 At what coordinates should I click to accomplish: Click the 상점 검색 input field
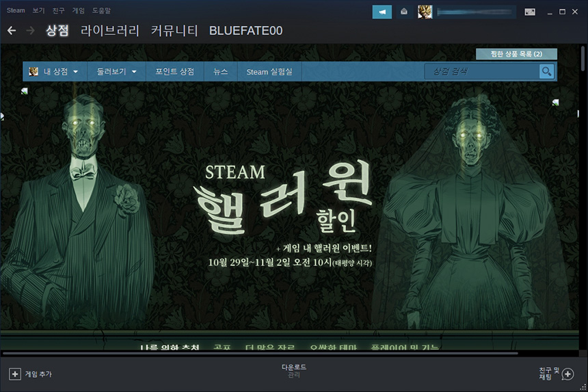click(x=482, y=71)
